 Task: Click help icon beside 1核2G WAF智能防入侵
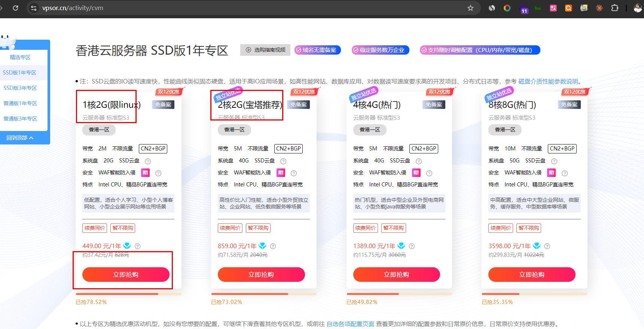(x=158, y=173)
